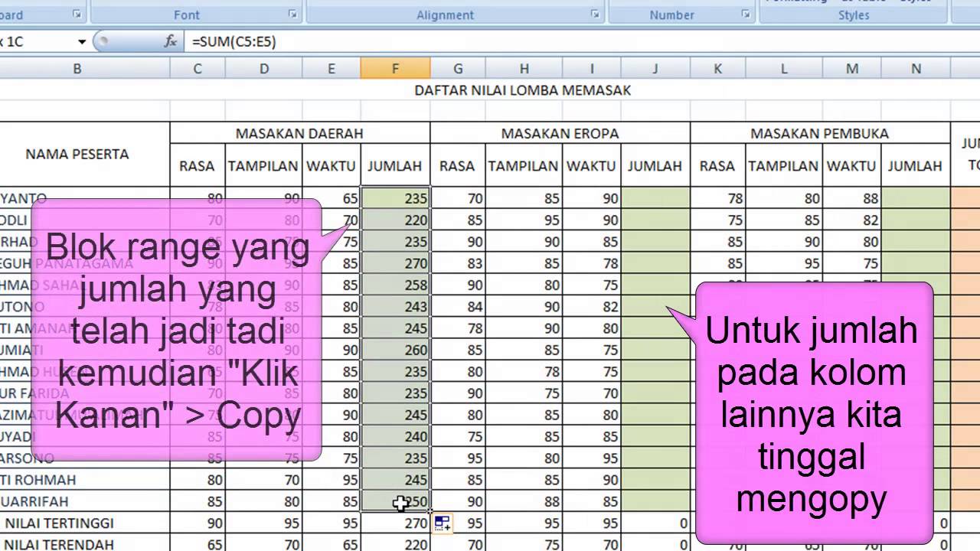Image resolution: width=980 pixels, height=551 pixels.
Task: Select the cell containing 84 in column G
Action: click(x=457, y=306)
